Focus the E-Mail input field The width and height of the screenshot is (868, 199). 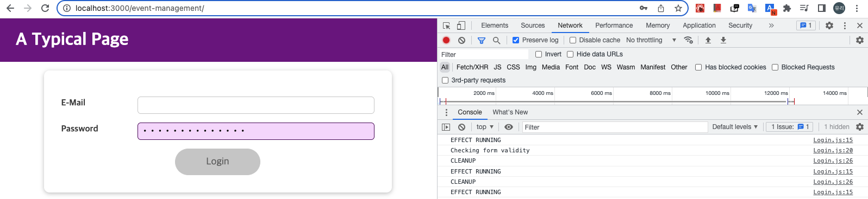pos(256,105)
